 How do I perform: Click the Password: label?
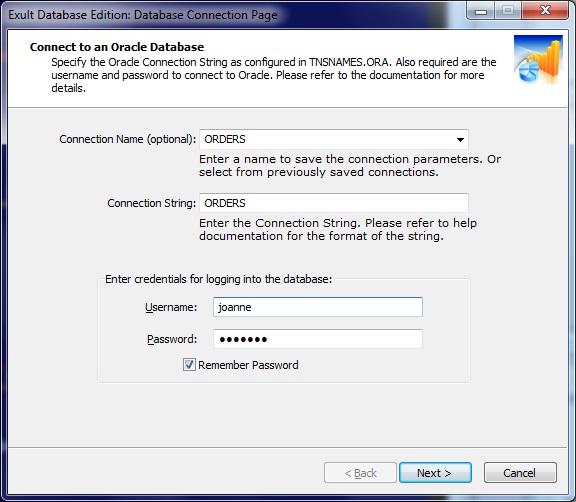pos(172,339)
